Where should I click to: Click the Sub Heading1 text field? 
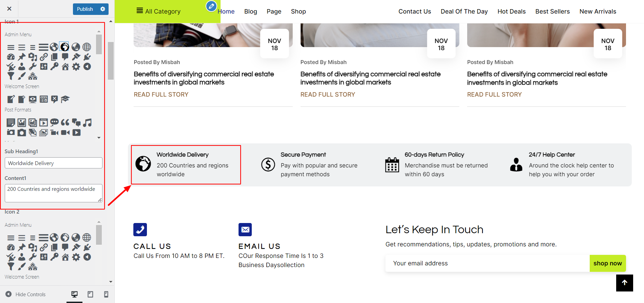pyautogui.click(x=53, y=163)
